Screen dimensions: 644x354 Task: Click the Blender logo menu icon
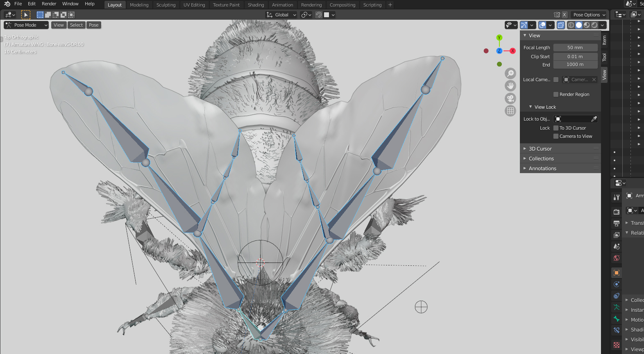[7, 4]
